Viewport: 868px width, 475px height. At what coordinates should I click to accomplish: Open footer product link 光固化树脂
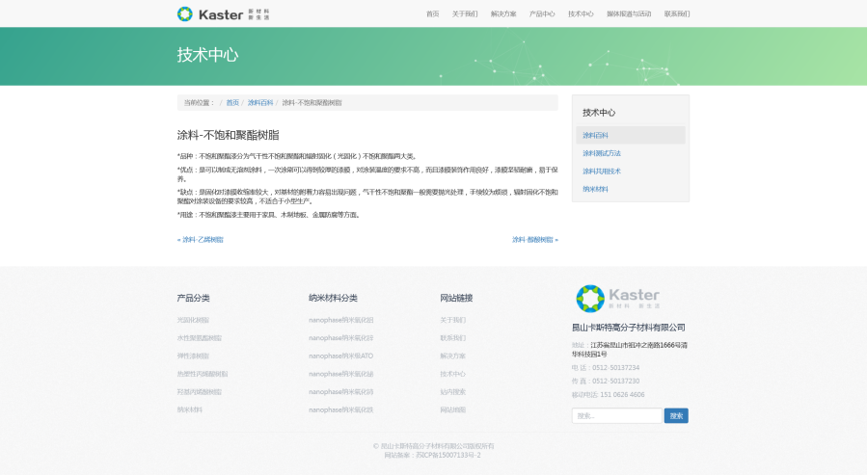click(193, 320)
